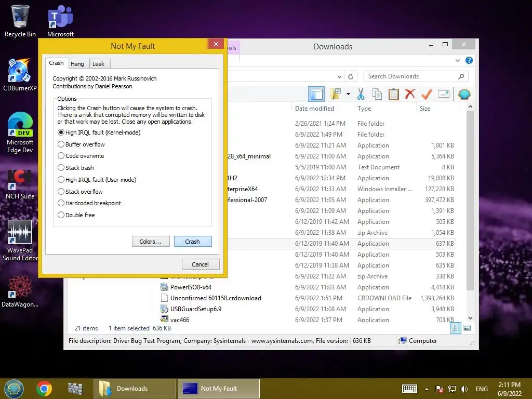Open Microsoft Edge Dev desktop icon

(20, 132)
